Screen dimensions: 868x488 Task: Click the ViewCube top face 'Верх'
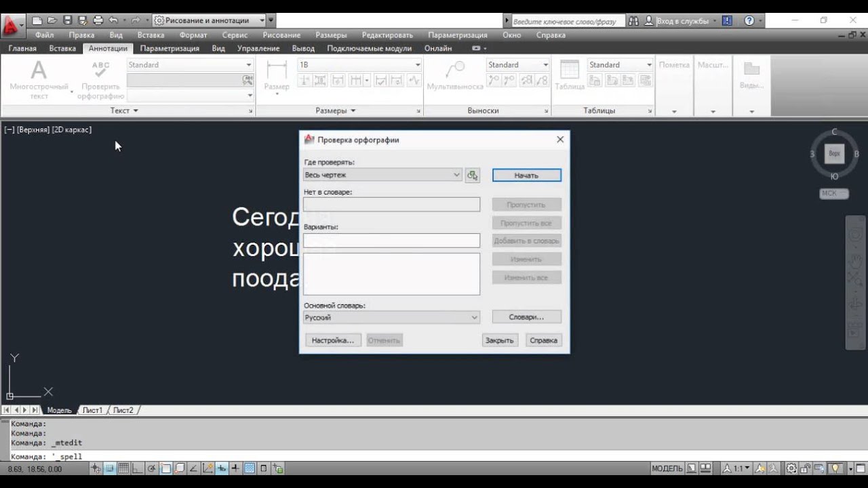(834, 154)
